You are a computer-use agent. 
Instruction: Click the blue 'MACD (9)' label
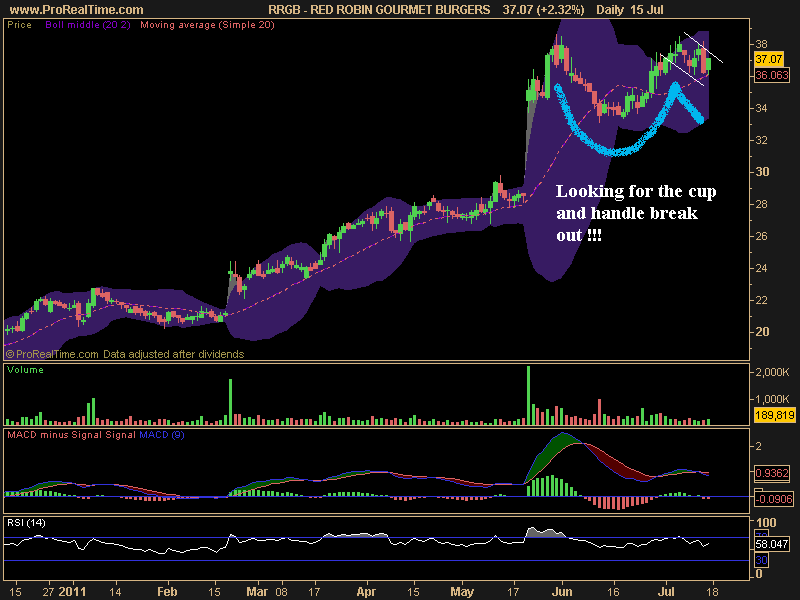(162, 435)
